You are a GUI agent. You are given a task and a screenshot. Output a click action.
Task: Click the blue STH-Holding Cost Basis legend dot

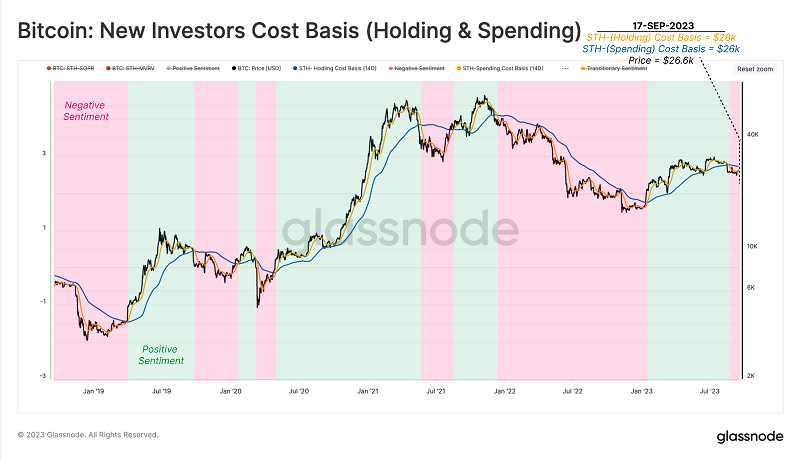(x=295, y=68)
